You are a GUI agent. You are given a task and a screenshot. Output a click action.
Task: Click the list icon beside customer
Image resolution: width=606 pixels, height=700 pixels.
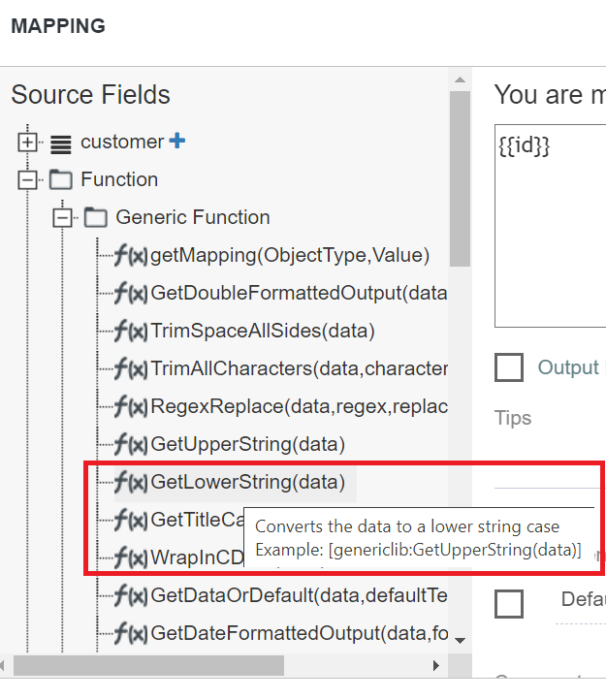tap(61, 144)
